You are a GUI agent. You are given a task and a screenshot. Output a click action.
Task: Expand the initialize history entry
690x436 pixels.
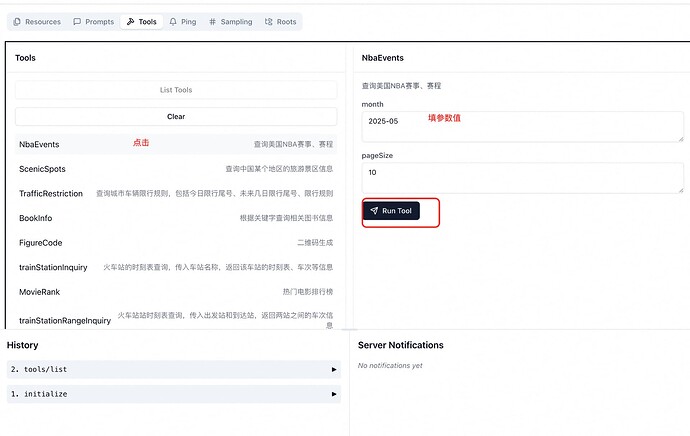174,394
